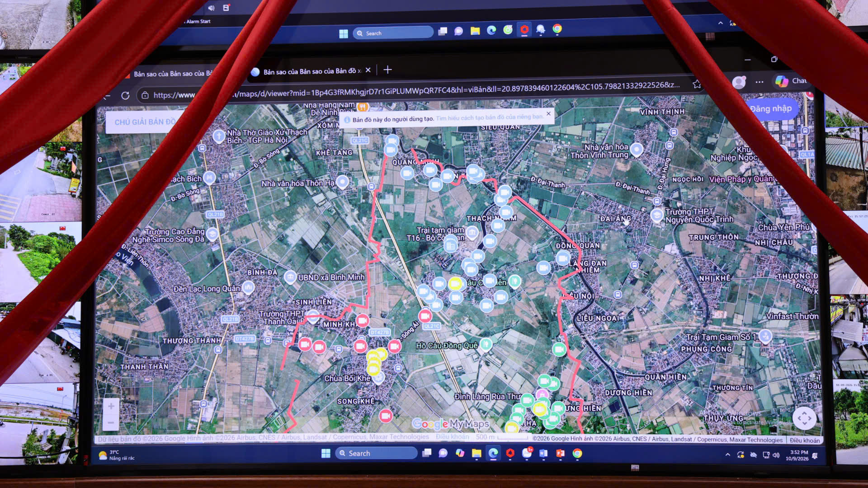Dismiss the 'Bản đồ này do người dùng tạo' notice

click(548, 114)
